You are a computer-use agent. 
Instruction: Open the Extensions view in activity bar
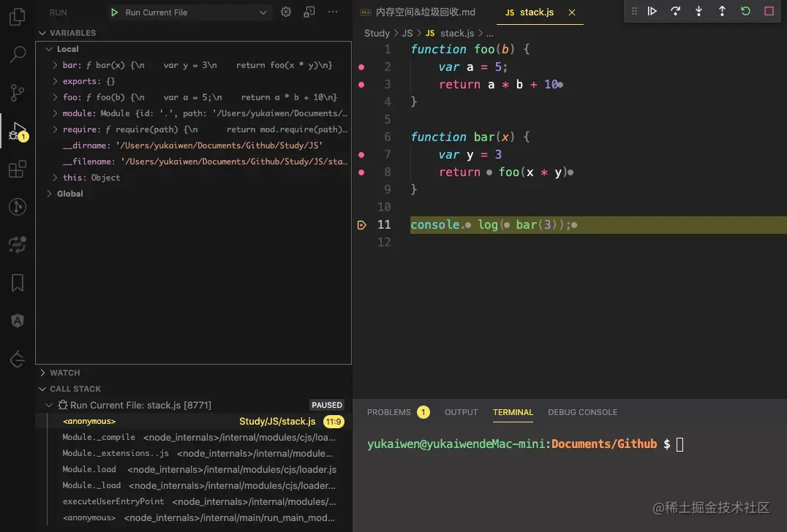point(18,170)
